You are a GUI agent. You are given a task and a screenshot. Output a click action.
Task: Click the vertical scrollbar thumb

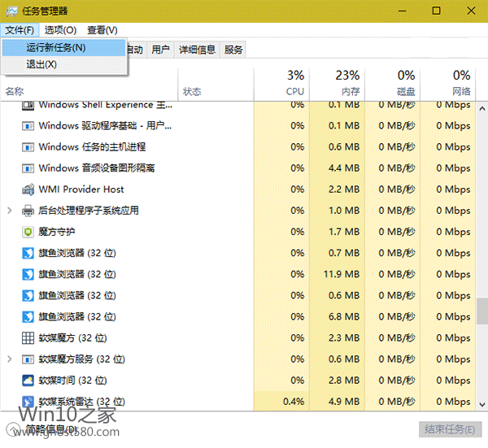482,311
